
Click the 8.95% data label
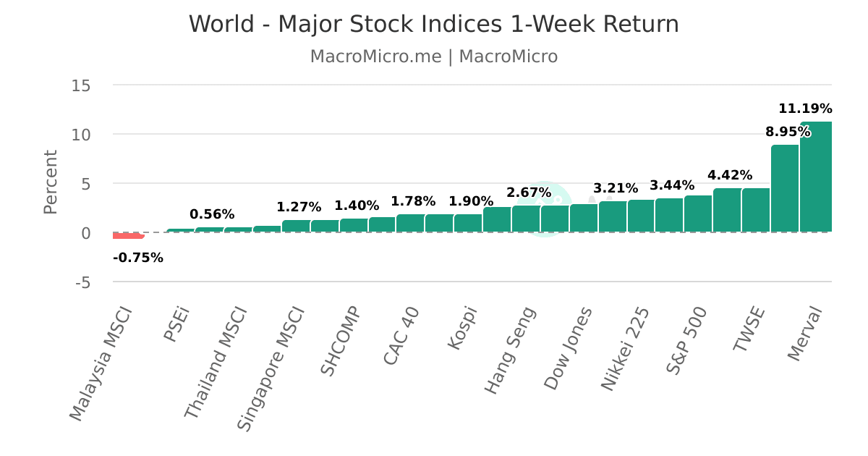[x=788, y=132]
